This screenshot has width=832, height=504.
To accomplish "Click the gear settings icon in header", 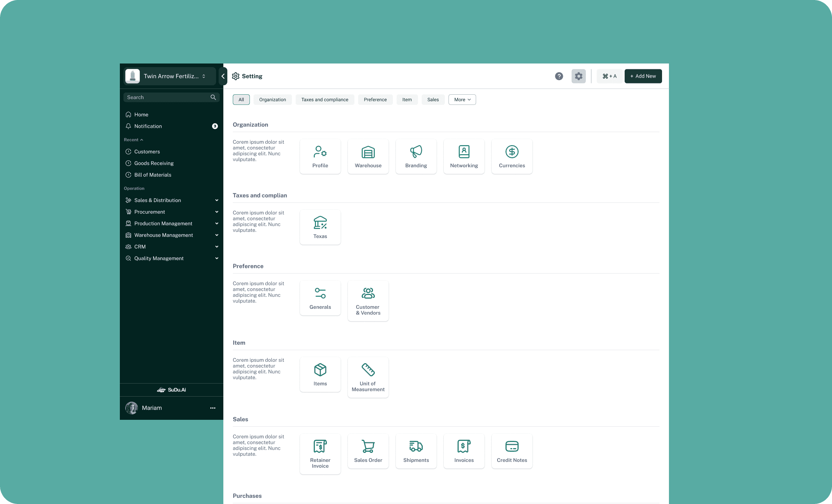I will coord(579,76).
